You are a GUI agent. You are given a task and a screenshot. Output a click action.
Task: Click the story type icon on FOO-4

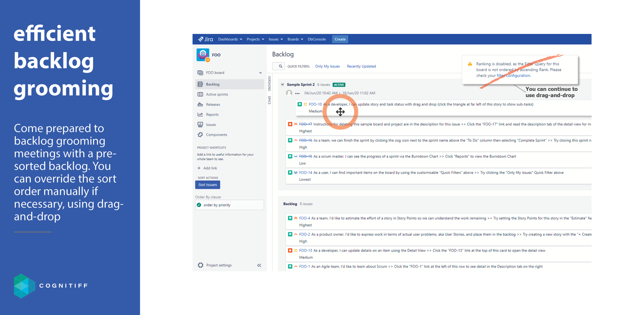coord(290,218)
